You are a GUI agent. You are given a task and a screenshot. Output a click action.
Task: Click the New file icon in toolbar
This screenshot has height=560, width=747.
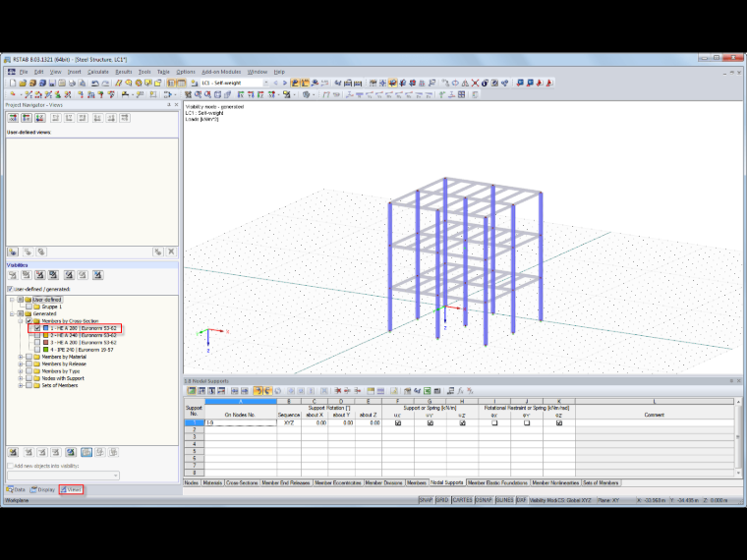[x=13, y=83]
